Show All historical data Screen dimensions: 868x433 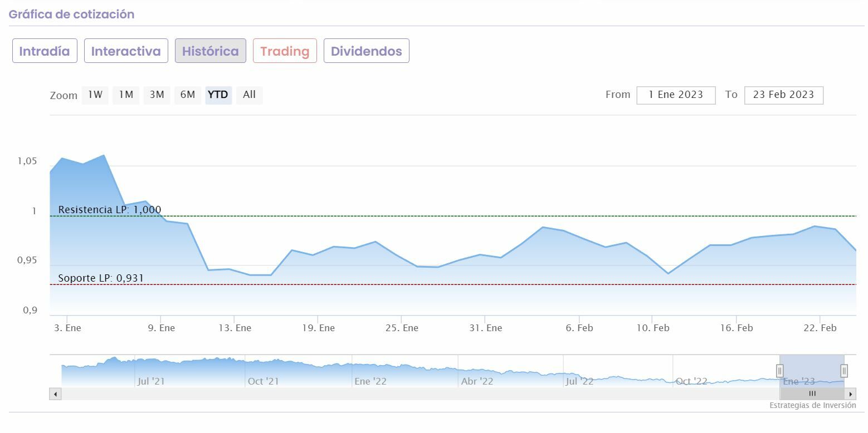coord(249,95)
